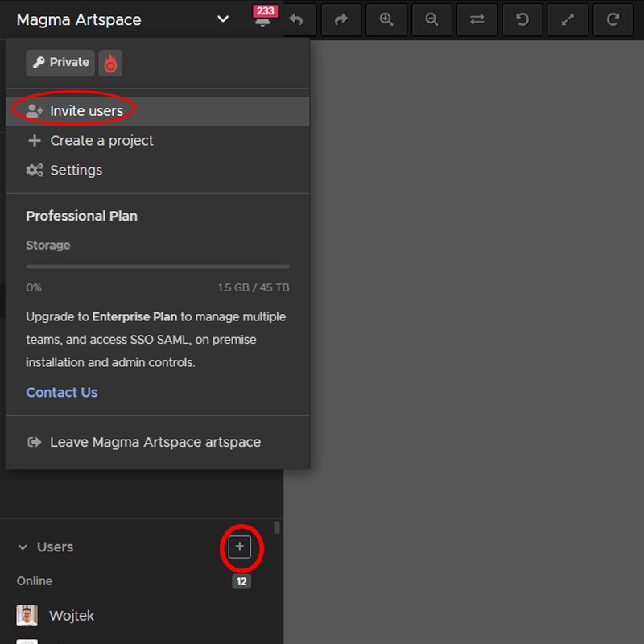This screenshot has height=644, width=644.
Task: Follow the Contact Us link
Action: pos(62,393)
